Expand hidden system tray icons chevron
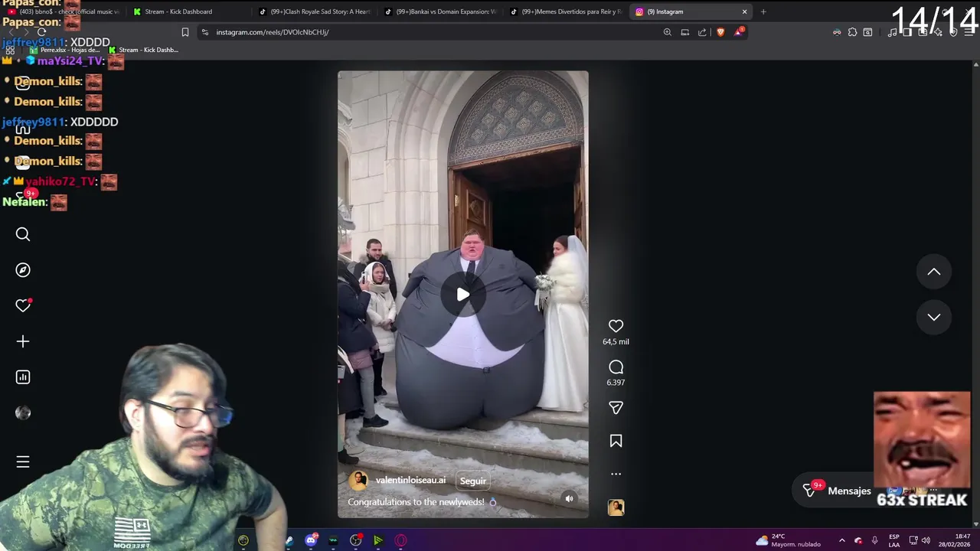Viewport: 980px width, 551px height. coord(842,540)
